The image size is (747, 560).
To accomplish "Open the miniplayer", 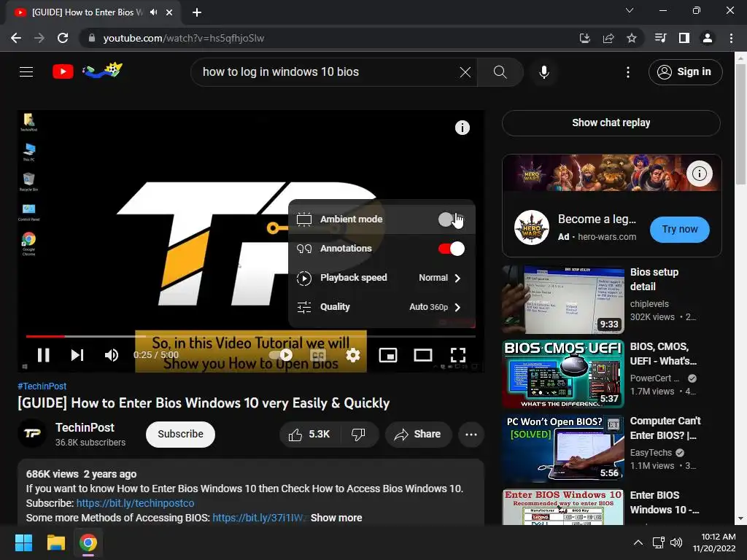I will [388, 355].
